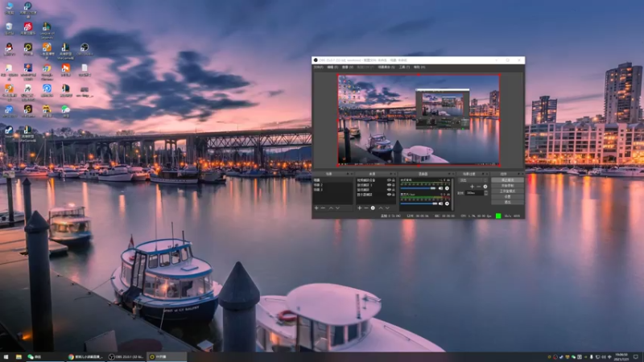Image resolution: width=644 pixels, height=362 pixels.
Task: Click the green stream status indicator square
Action: [498, 216]
